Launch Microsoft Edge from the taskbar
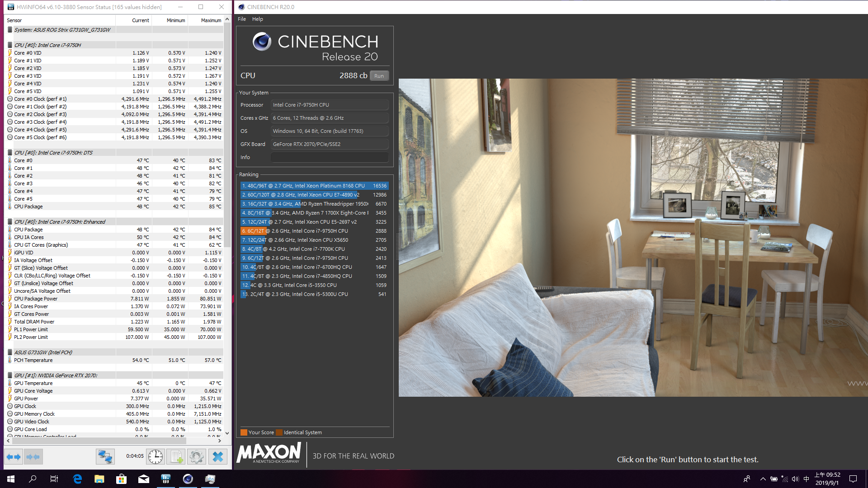 [77, 479]
